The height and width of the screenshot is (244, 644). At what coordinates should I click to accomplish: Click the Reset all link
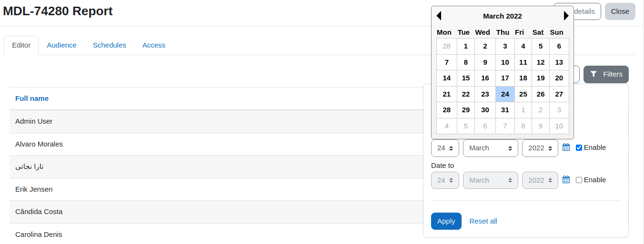pyautogui.click(x=483, y=221)
